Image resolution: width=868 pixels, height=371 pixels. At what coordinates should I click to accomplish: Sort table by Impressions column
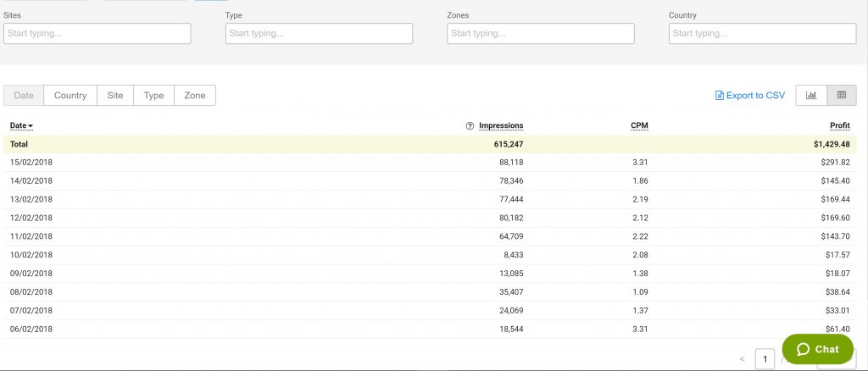(x=501, y=126)
